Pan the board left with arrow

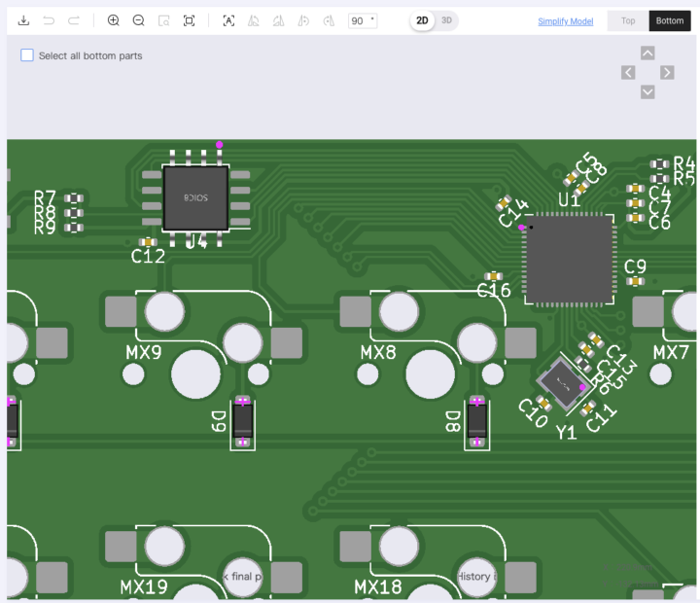click(628, 72)
